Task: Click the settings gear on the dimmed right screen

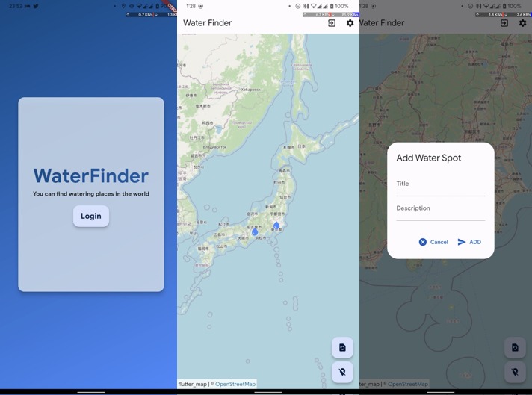Action: click(x=522, y=23)
